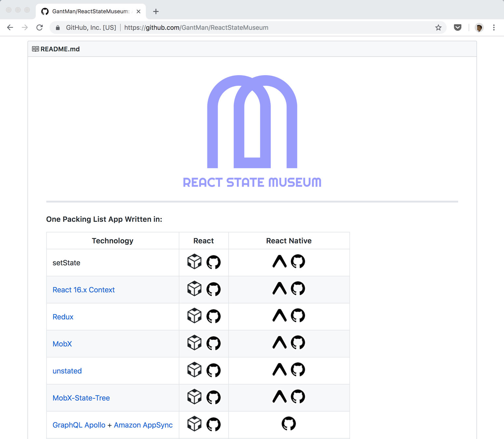This screenshot has width=504, height=439.
Task: Reload the current page
Action: pyautogui.click(x=40, y=28)
